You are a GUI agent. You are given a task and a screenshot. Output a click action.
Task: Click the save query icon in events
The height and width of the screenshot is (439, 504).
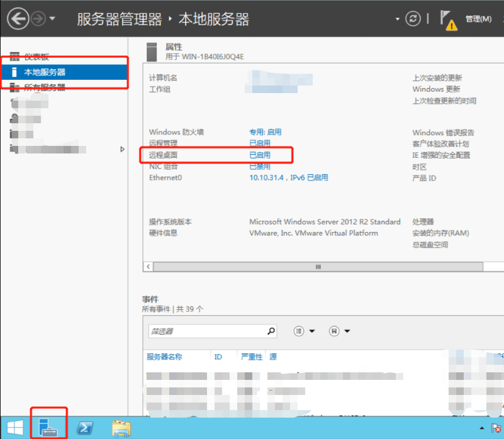pos(334,331)
